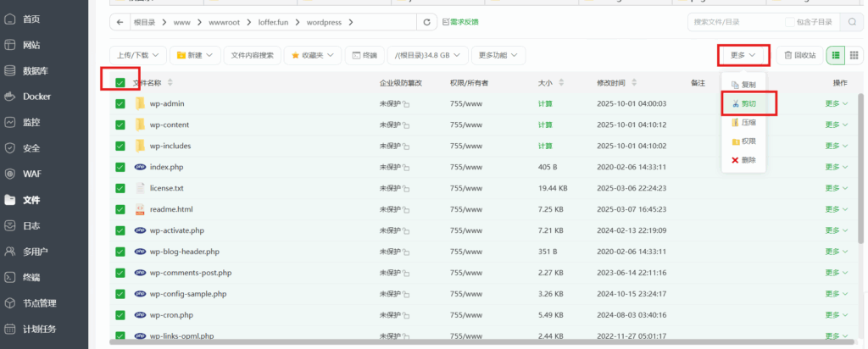Open 多用户 multi-user sidebar icon
Screen dimensions: 868x349
(10, 251)
